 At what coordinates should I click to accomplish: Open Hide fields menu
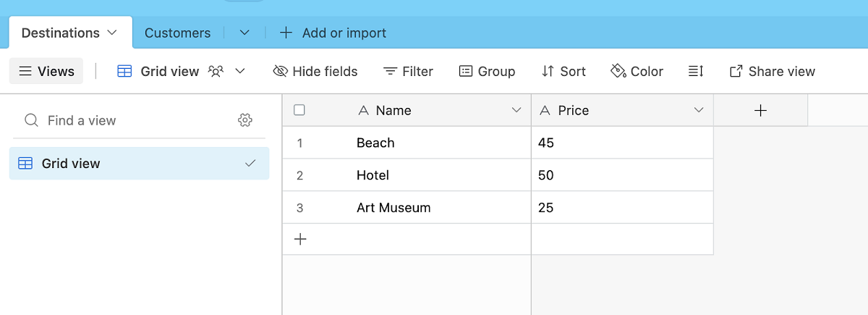(x=315, y=71)
